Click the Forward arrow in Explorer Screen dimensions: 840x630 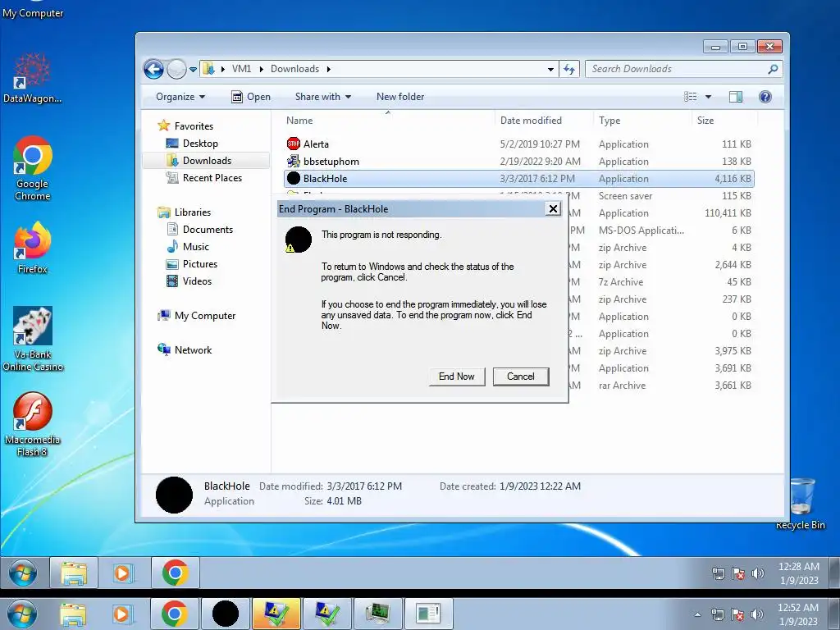click(176, 69)
